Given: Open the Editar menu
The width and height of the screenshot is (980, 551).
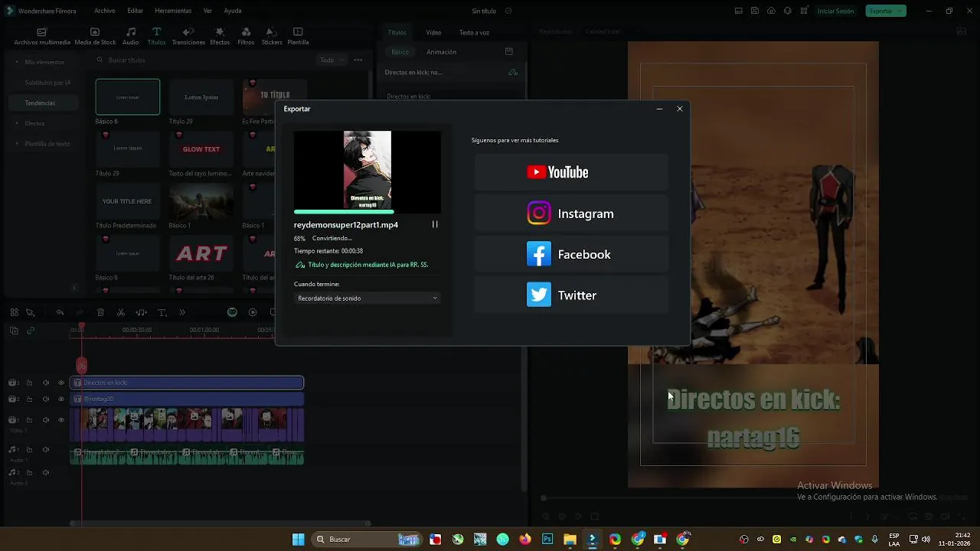Looking at the screenshot, I should [x=135, y=11].
